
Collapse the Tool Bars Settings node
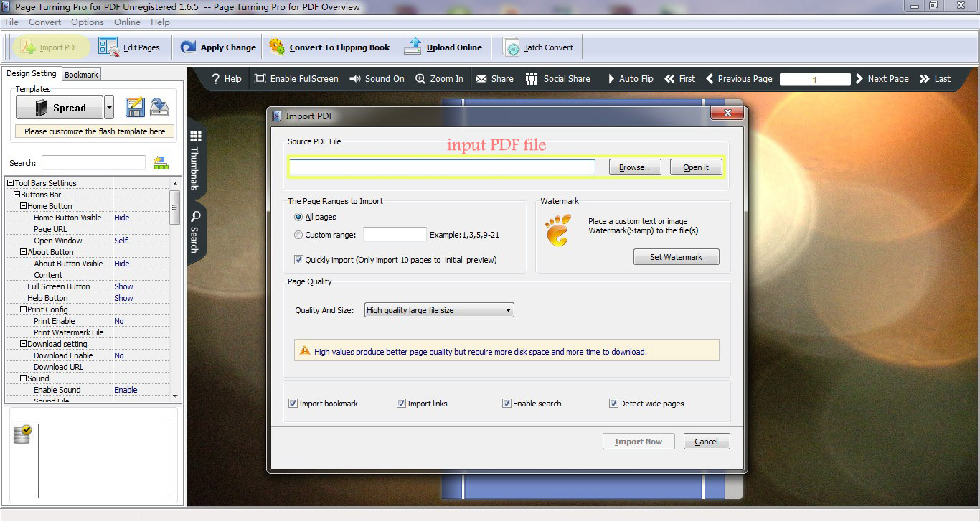pos(10,183)
